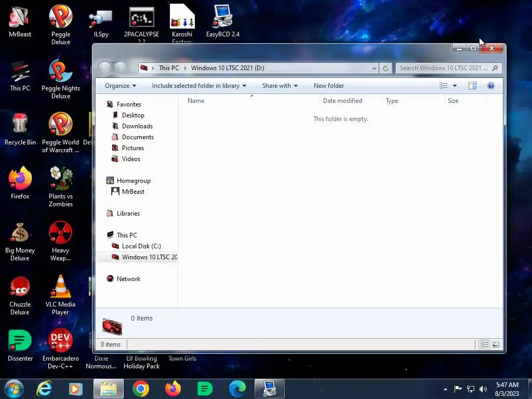The width and height of the screenshot is (532, 399).
Task: Launch the Firefox desktop shortcut
Action: click(x=20, y=183)
